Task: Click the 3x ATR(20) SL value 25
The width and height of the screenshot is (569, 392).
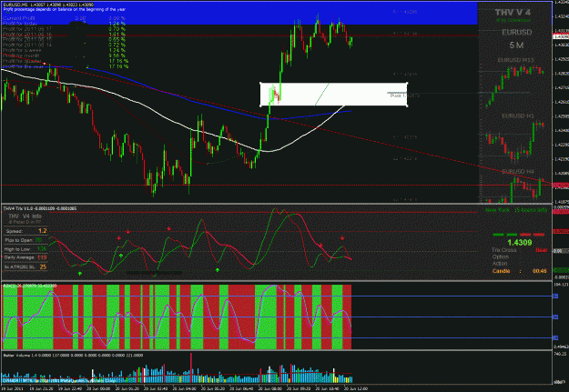Action: click(x=43, y=266)
